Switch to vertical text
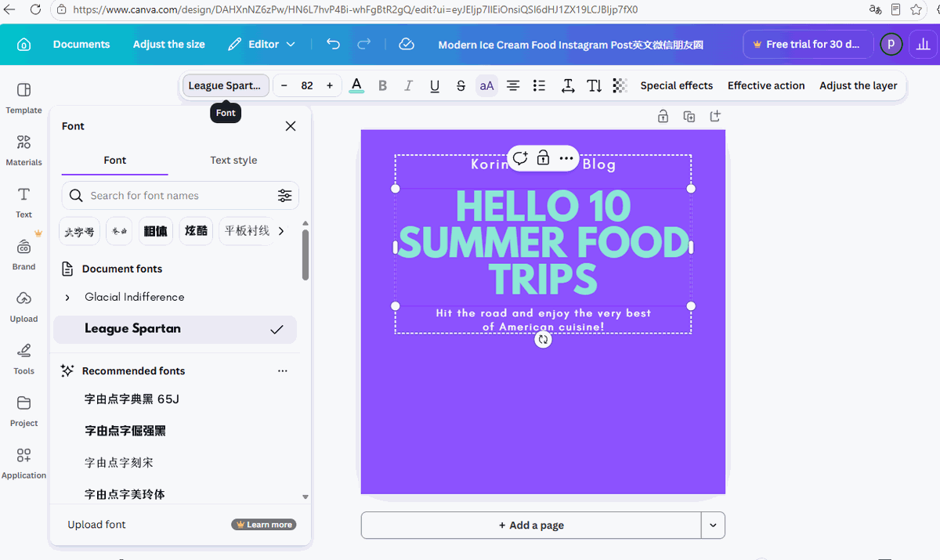Image resolution: width=940 pixels, height=560 pixels. (595, 85)
